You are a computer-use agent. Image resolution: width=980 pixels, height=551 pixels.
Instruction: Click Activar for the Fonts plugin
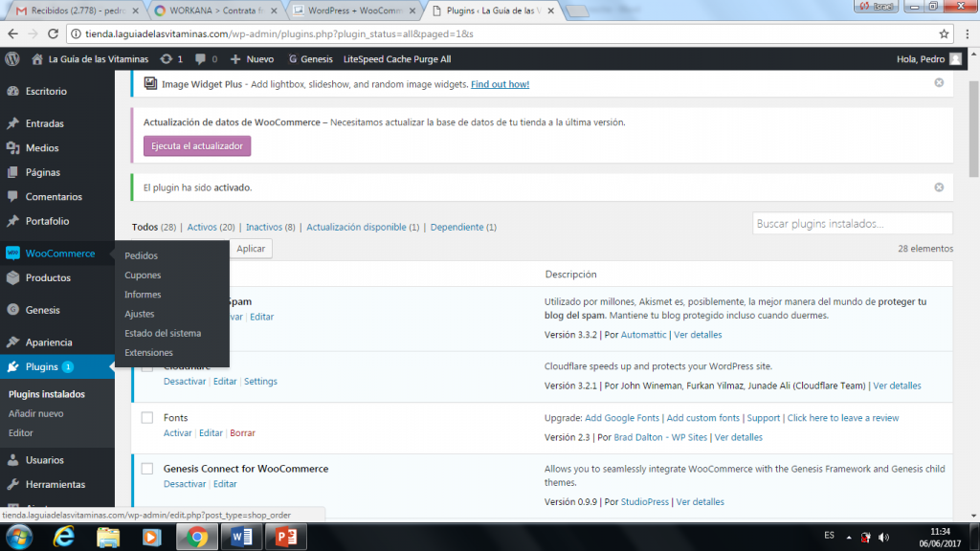(177, 433)
